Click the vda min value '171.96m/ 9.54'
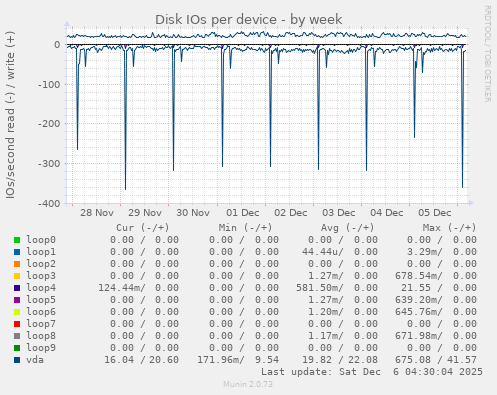 pos(238,360)
